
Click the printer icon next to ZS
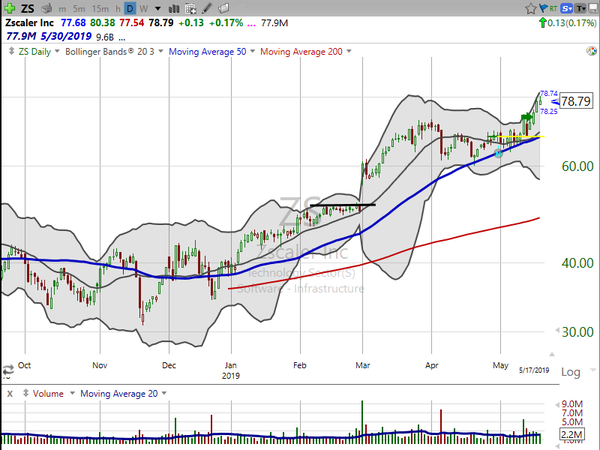point(47,8)
